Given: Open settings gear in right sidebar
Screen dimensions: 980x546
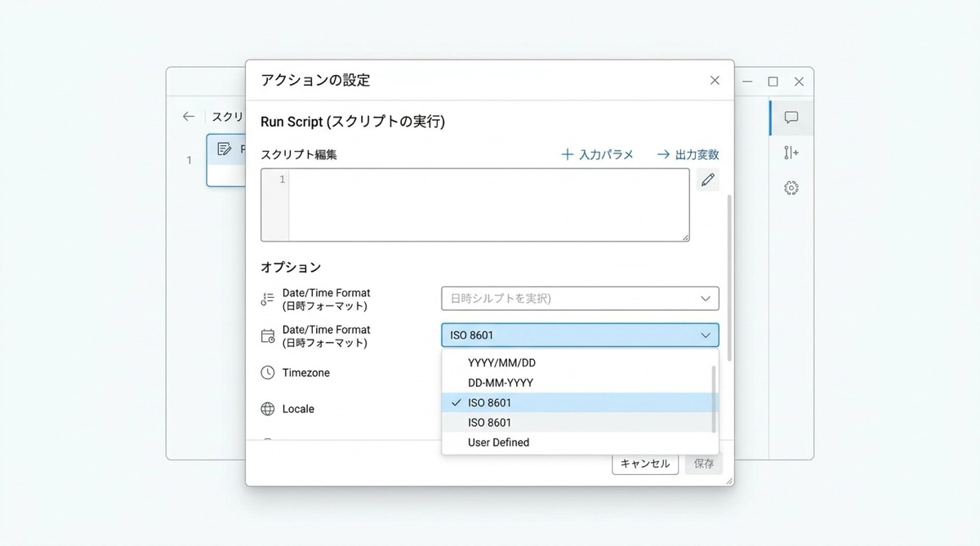Looking at the screenshot, I should [x=791, y=188].
